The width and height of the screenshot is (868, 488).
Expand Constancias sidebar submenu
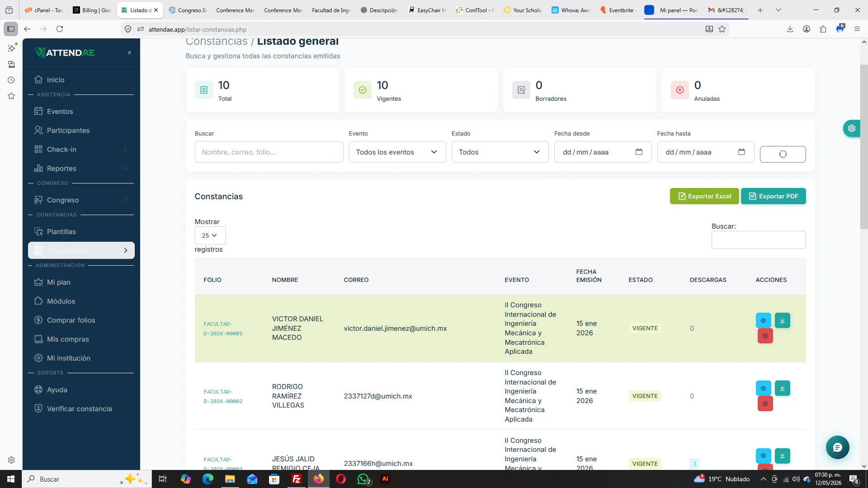tap(81, 250)
